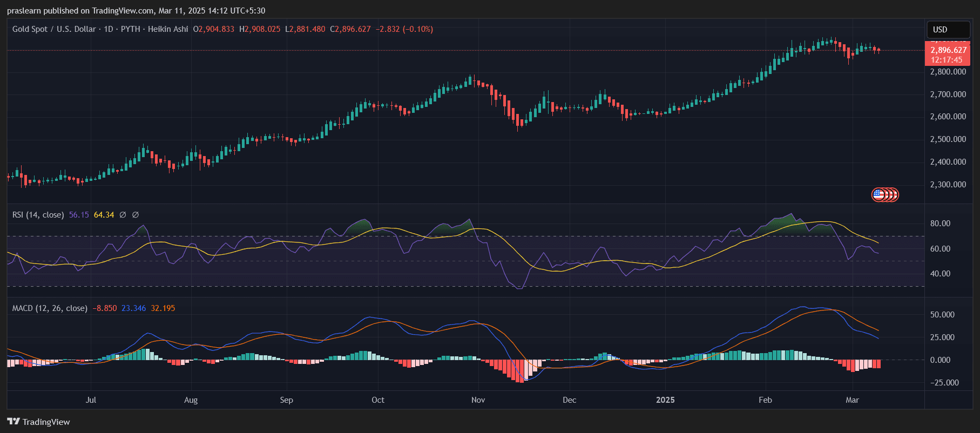Image resolution: width=980 pixels, height=433 pixels.
Task: Click the Nov label on the time axis
Action: coord(478,400)
